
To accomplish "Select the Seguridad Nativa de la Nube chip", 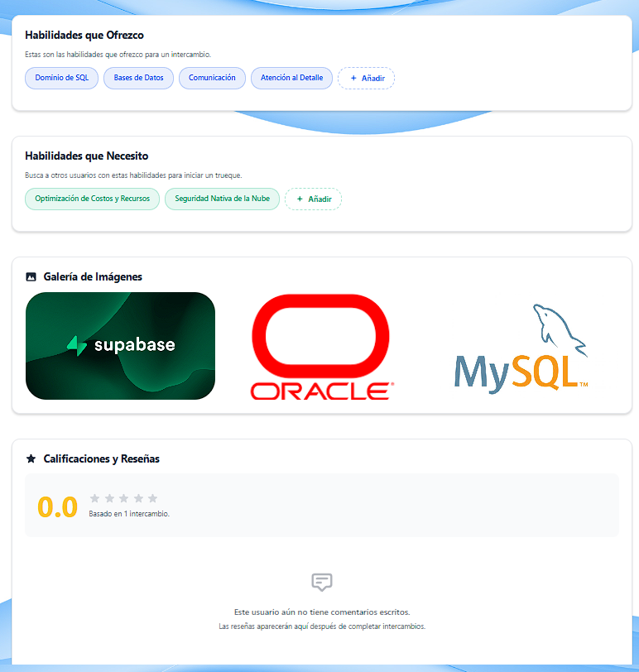I will click(222, 199).
